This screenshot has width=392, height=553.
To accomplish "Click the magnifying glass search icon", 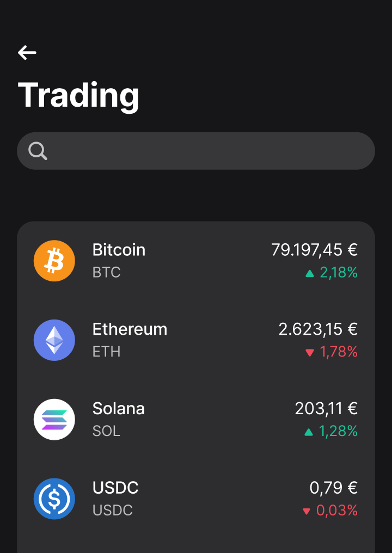I will (38, 151).
